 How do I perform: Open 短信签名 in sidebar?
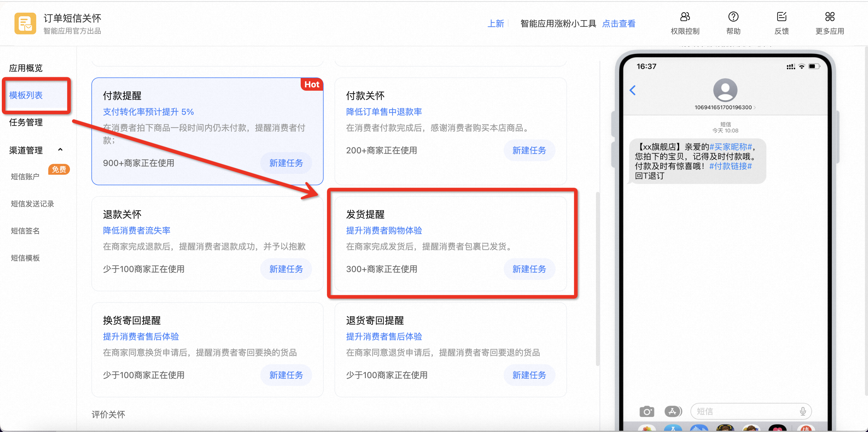tap(25, 231)
